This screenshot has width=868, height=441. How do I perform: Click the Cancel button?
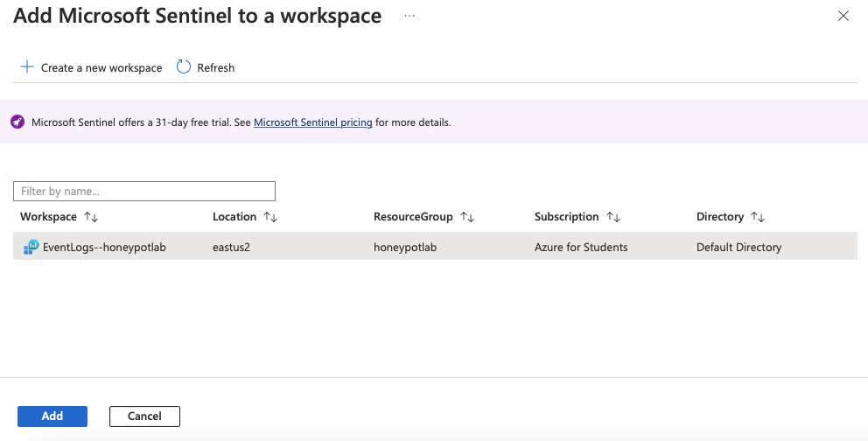point(144,416)
